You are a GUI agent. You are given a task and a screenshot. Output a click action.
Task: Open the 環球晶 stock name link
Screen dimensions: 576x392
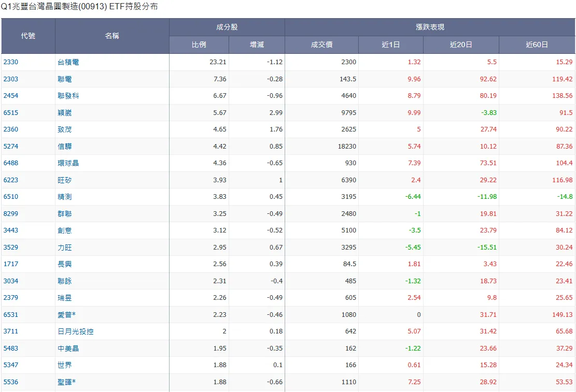[68, 163]
